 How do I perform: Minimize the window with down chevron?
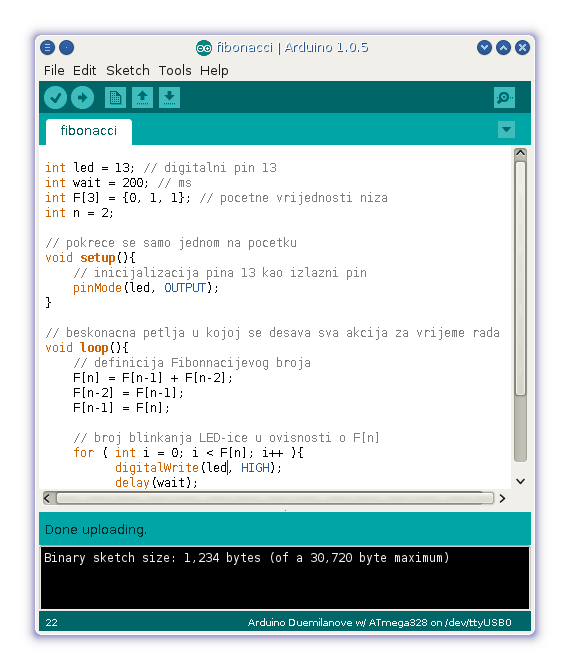(484, 47)
